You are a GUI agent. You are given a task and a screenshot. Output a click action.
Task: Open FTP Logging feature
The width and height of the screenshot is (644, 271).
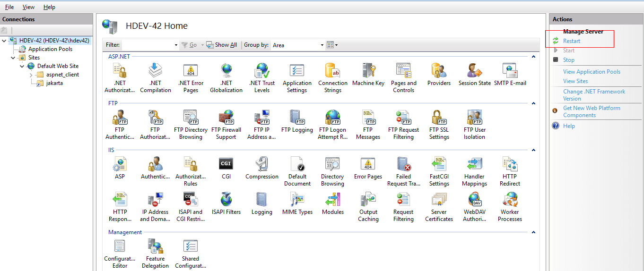(x=297, y=121)
